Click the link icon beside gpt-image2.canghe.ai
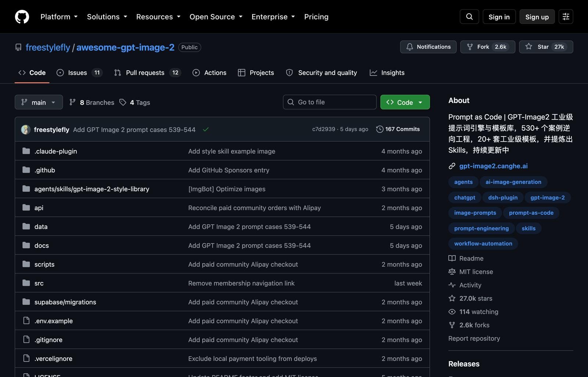 452,166
